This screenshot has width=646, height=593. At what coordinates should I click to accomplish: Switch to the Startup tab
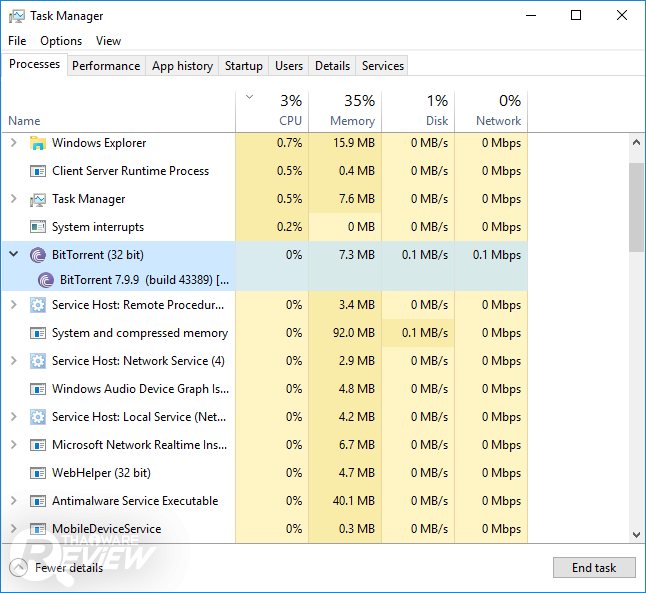click(x=243, y=66)
